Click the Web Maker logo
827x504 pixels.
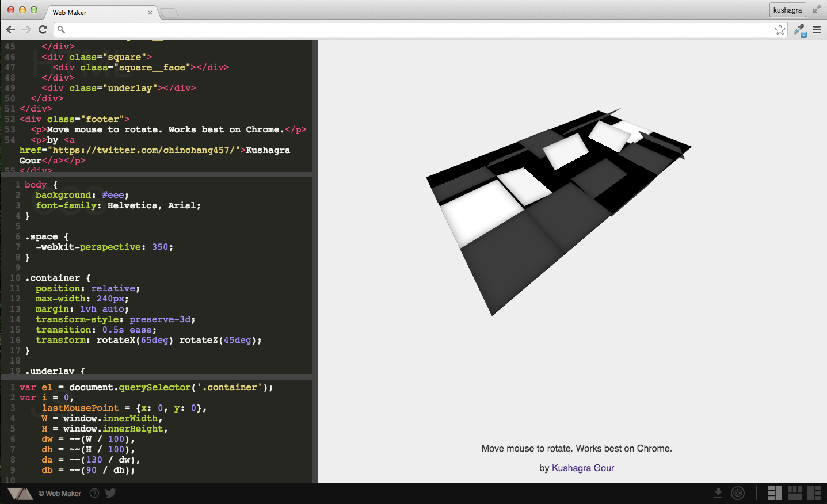pos(20,494)
